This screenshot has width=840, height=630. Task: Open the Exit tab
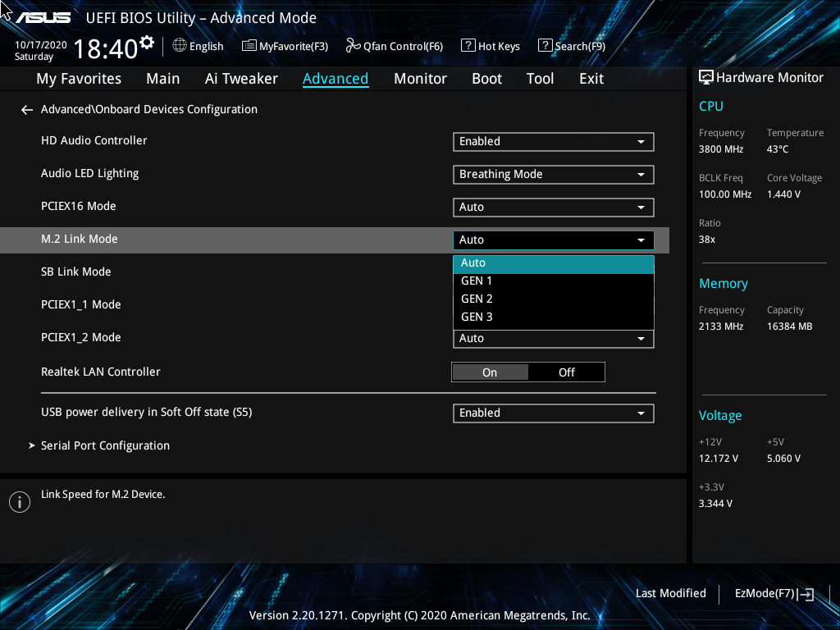tap(591, 79)
